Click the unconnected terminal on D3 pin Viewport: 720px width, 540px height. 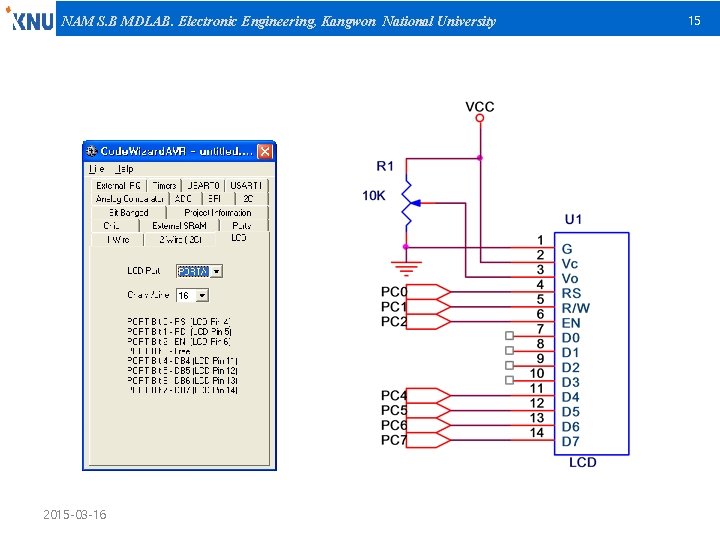pyautogui.click(x=509, y=380)
